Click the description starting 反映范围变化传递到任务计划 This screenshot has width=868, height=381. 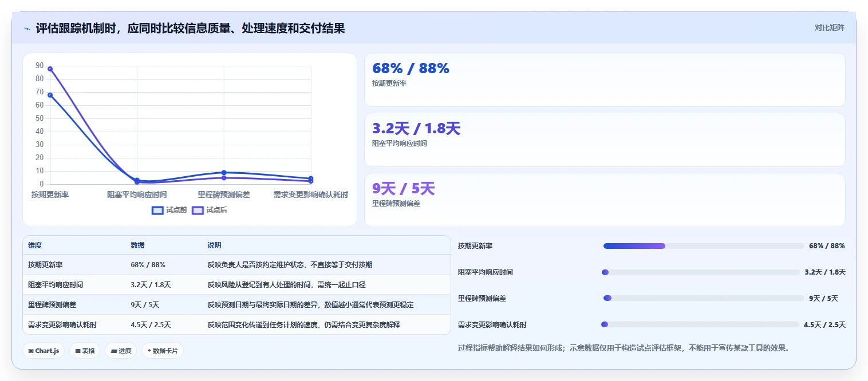coord(303,325)
